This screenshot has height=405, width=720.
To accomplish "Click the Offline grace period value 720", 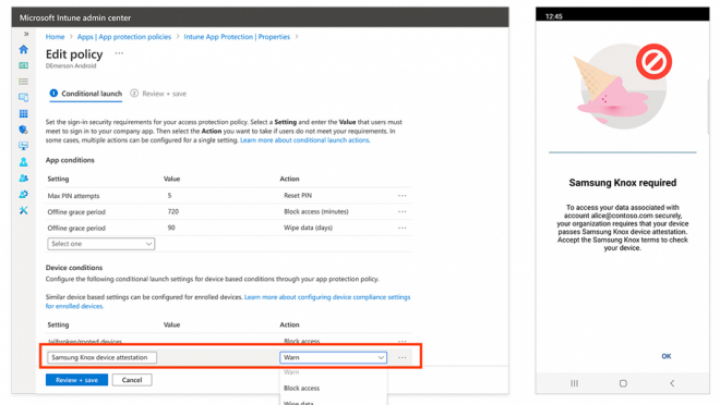I will [173, 212].
